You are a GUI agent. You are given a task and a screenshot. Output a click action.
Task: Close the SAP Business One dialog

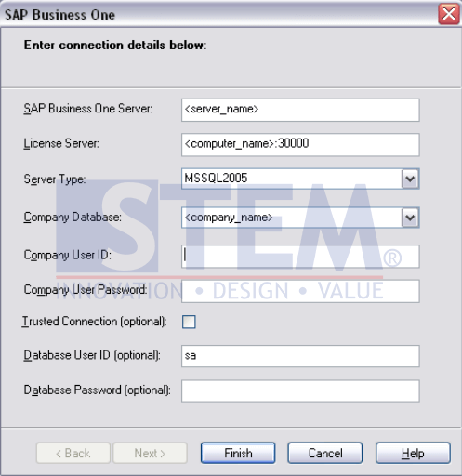449,14
